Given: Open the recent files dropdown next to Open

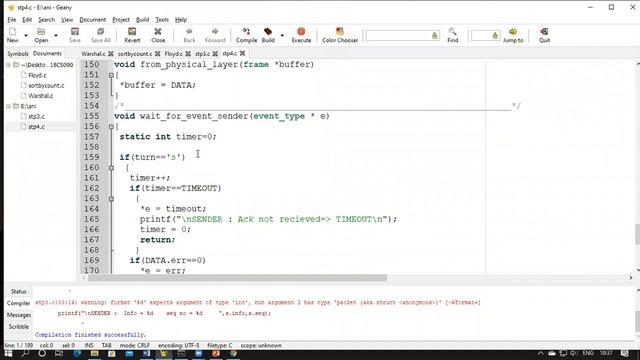Looking at the screenshot, I should tap(56, 36).
